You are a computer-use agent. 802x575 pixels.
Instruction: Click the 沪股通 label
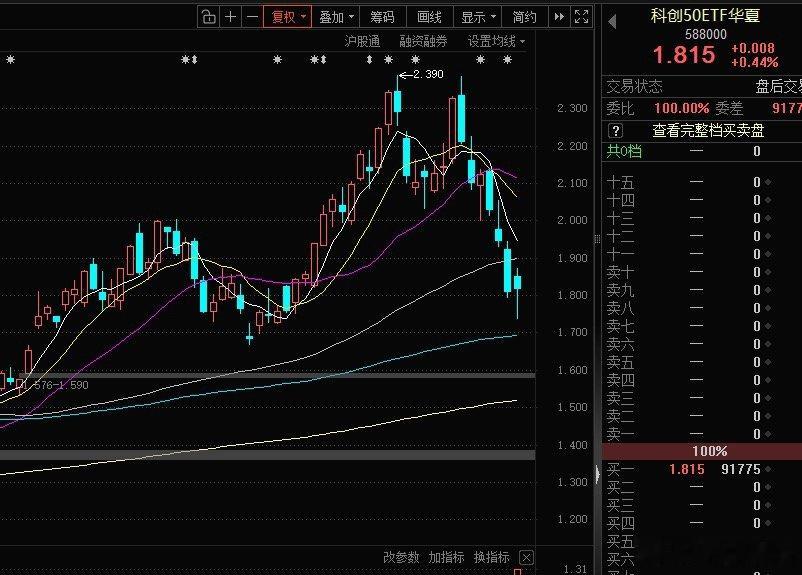tap(362, 41)
